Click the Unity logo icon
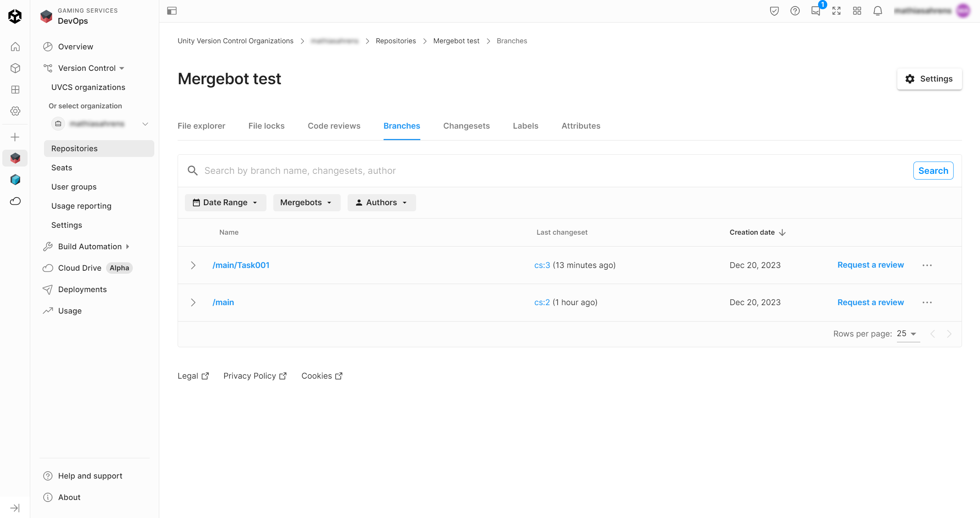 pos(15,16)
